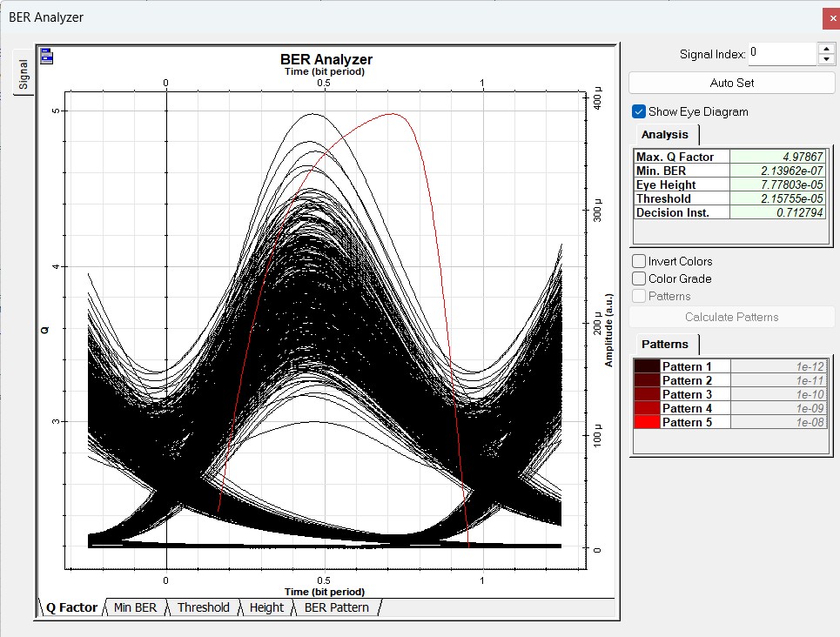The image size is (840, 637).
Task: Open the BER Pattern tab
Action: [335, 607]
